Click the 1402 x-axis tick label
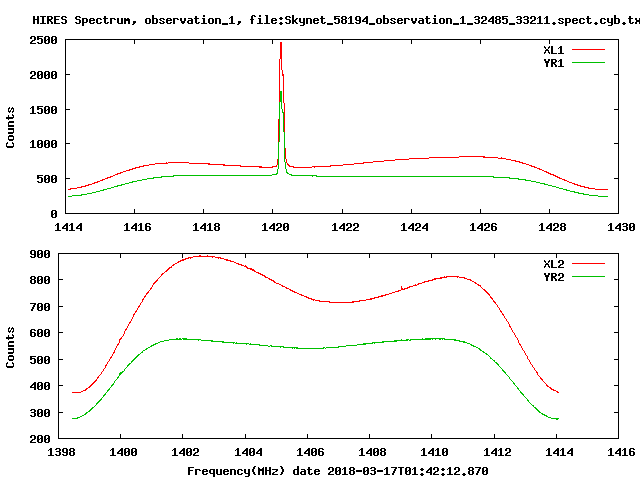This screenshot has width=640, height=480. coord(185,452)
